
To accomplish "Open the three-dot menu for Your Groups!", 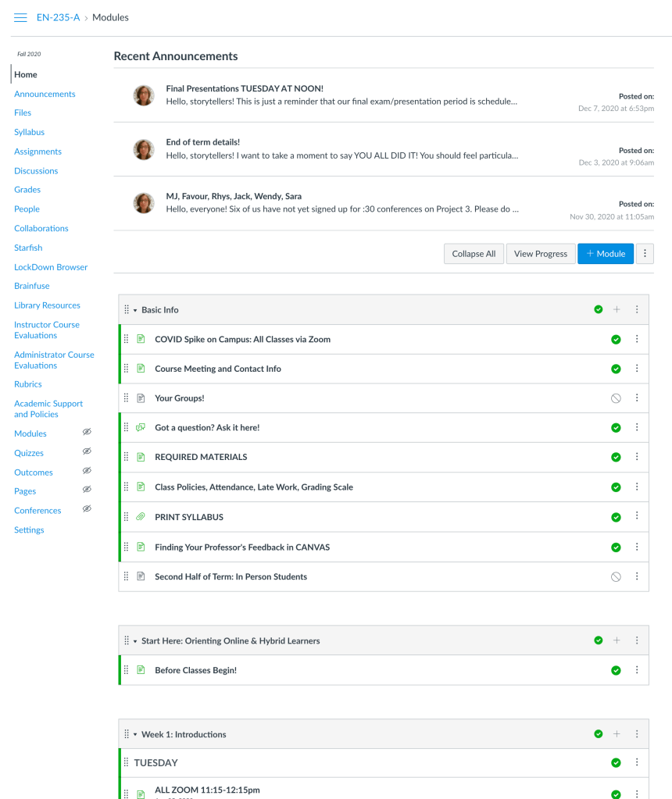I will point(637,398).
